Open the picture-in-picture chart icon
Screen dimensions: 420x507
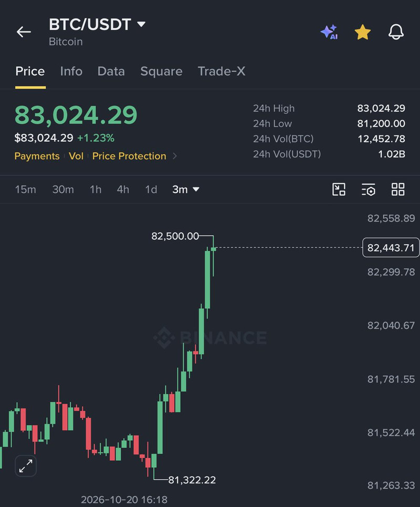339,189
